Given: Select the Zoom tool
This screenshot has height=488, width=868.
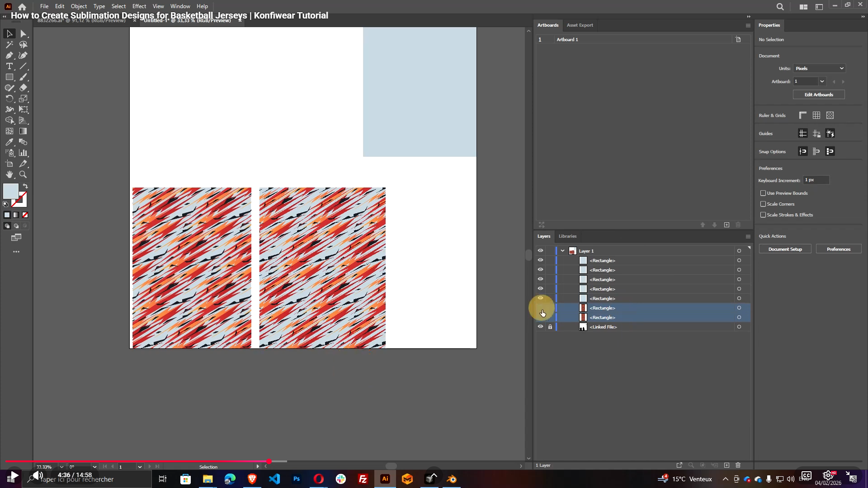Looking at the screenshot, I should 24,175.
